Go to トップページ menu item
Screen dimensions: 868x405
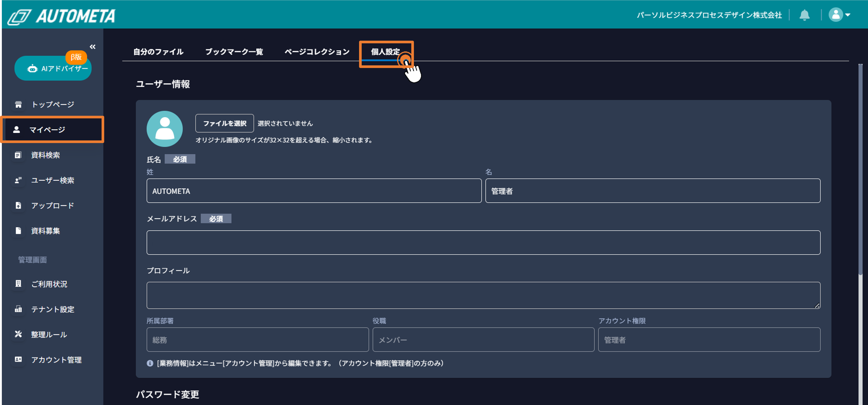(x=52, y=104)
